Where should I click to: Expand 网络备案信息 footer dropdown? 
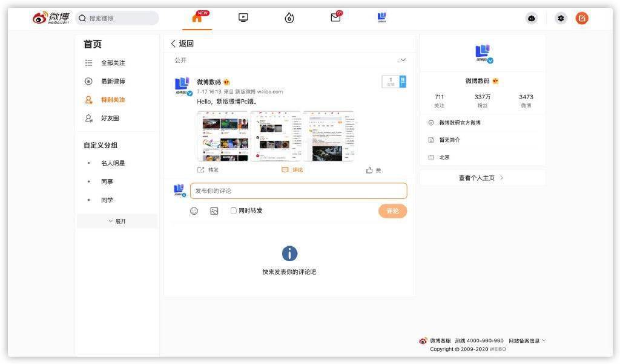tap(527, 340)
